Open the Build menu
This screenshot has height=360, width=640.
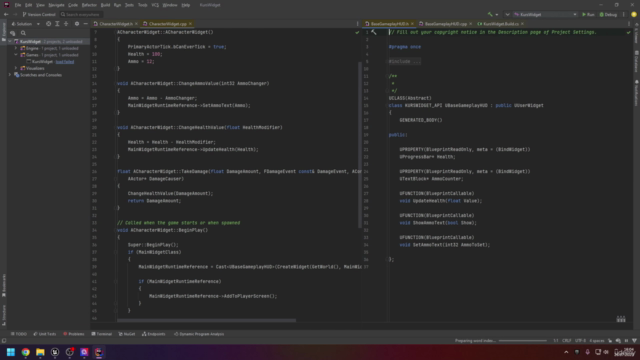(105, 5)
